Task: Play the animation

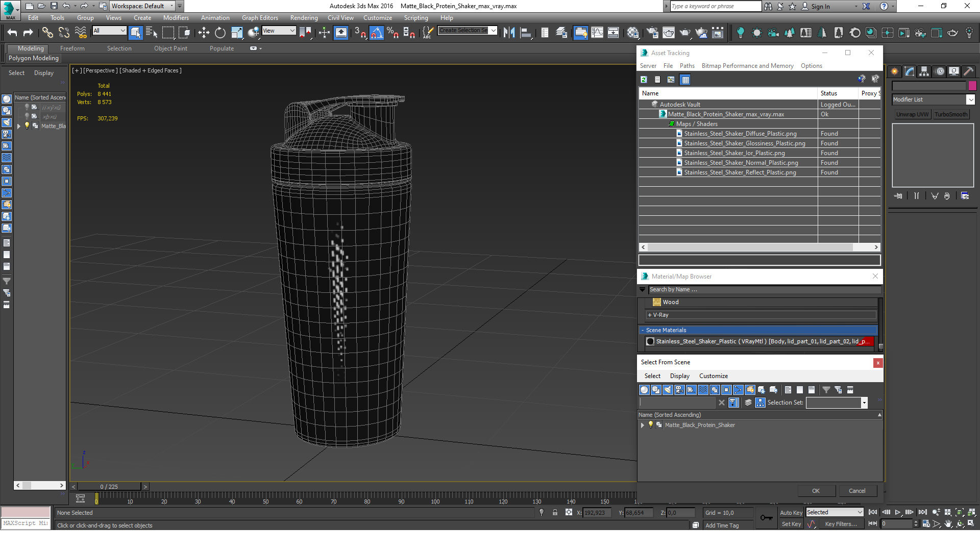Action: pyautogui.click(x=898, y=512)
